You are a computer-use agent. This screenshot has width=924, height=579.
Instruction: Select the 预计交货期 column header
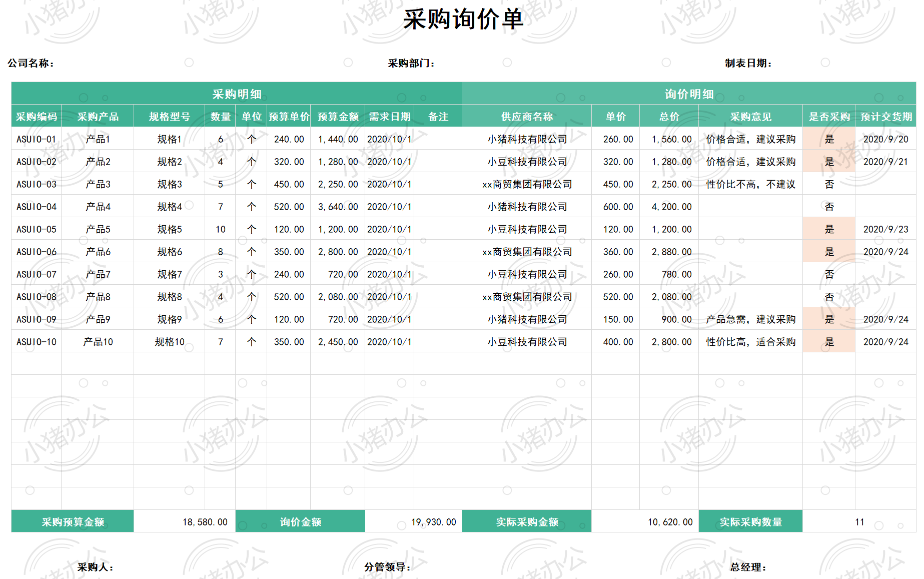(x=886, y=117)
